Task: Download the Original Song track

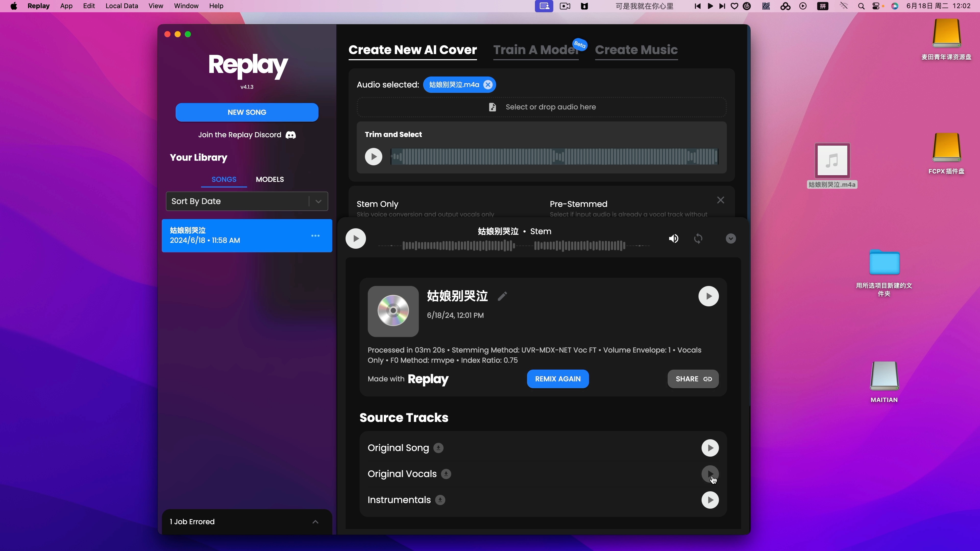Action: click(438, 448)
